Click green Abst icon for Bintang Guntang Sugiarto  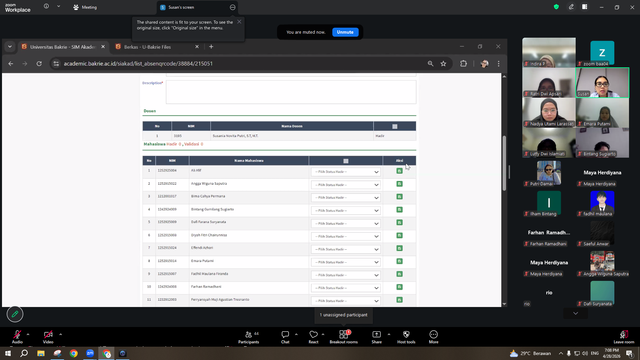[x=400, y=210]
